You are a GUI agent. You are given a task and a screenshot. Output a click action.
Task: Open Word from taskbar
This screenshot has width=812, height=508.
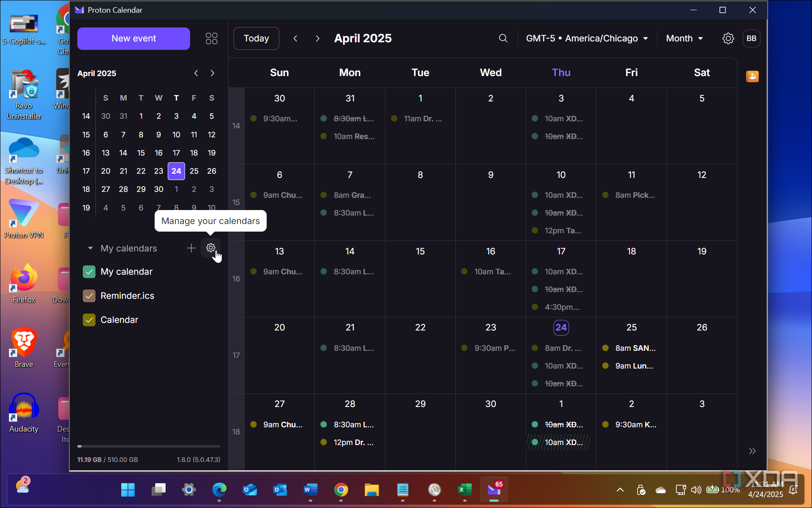(311, 490)
